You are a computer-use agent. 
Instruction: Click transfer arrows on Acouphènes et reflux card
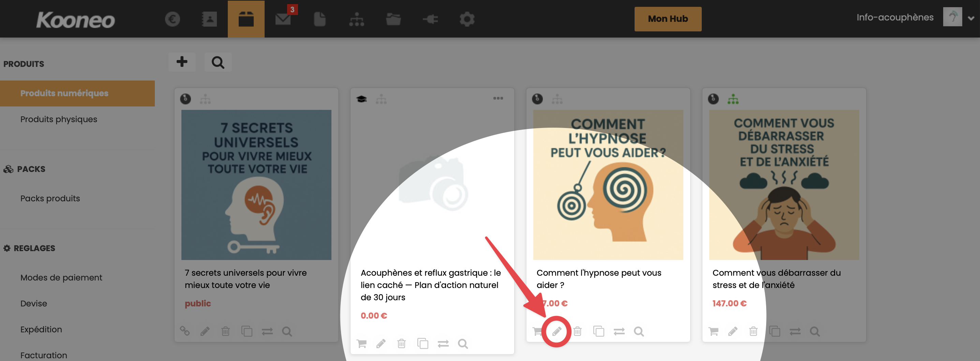coord(443,344)
